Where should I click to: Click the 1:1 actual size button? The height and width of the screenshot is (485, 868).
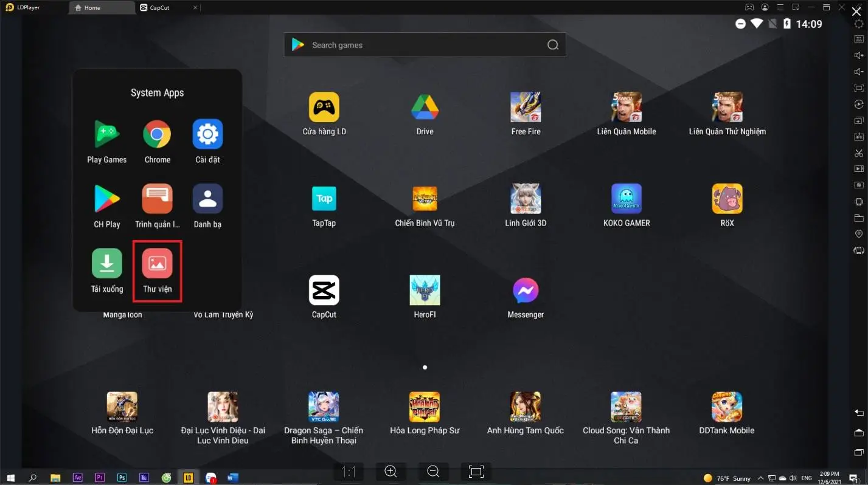pyautogui.click(x=349, y=472)
